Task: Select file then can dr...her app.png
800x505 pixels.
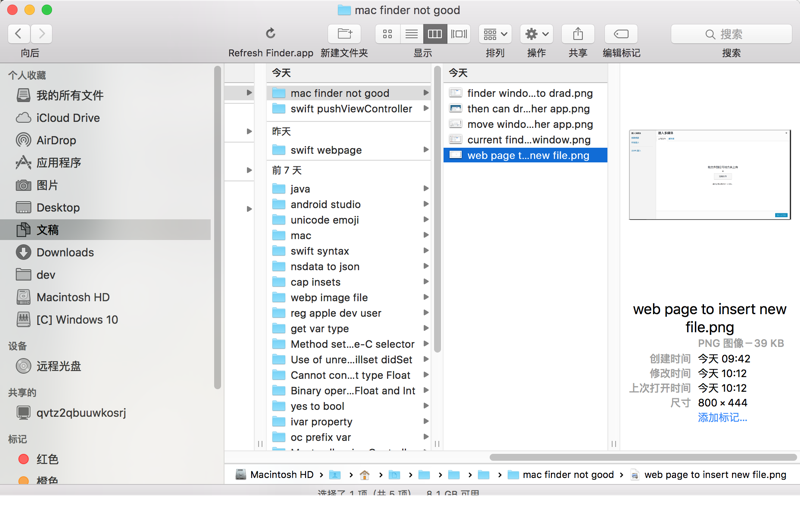Action: [x=526, y=109]
